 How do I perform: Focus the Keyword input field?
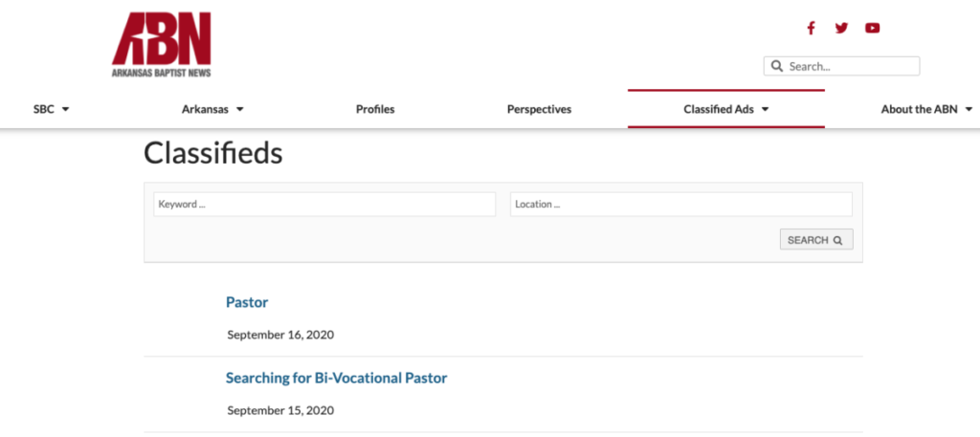point(324,204)
